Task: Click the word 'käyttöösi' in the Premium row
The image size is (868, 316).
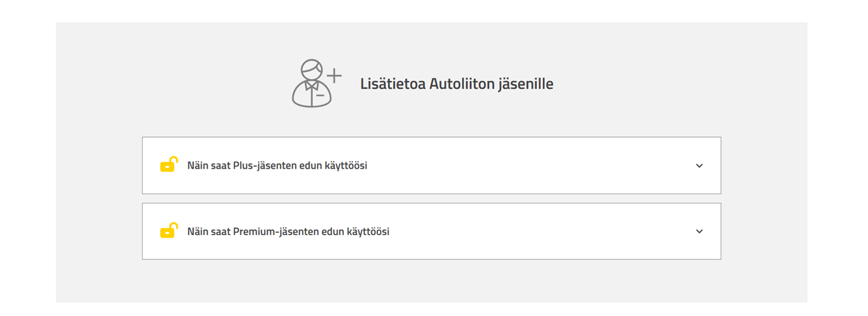Action: 368,231
